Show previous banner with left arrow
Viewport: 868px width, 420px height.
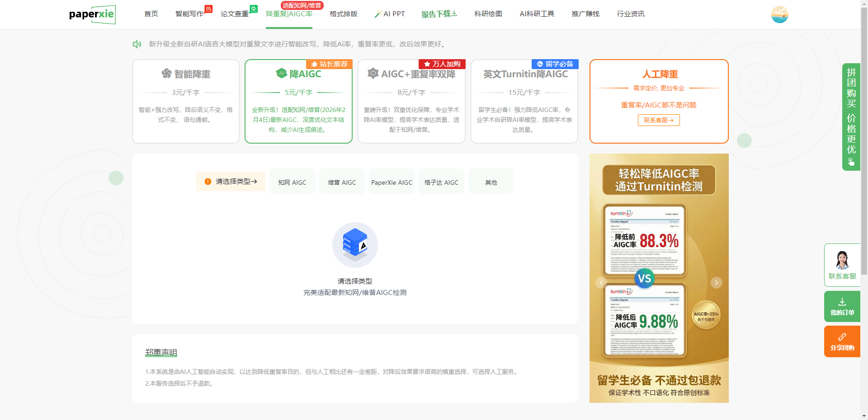coord(601,283)
